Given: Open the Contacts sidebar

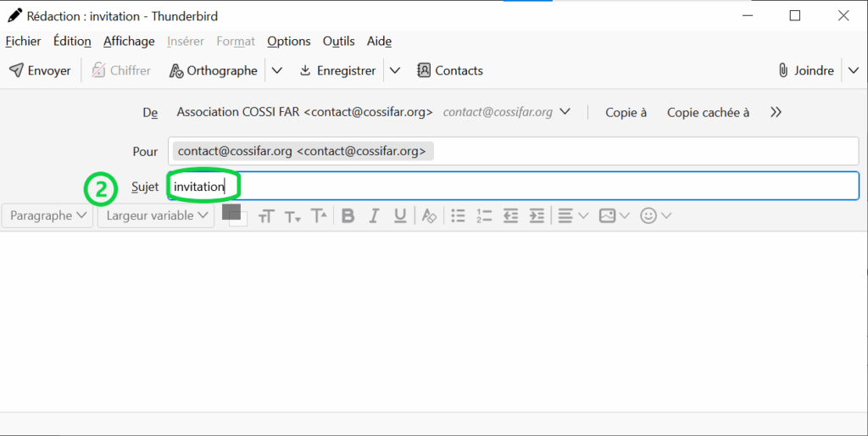Looking at the screenshot, I should point(450,70).
